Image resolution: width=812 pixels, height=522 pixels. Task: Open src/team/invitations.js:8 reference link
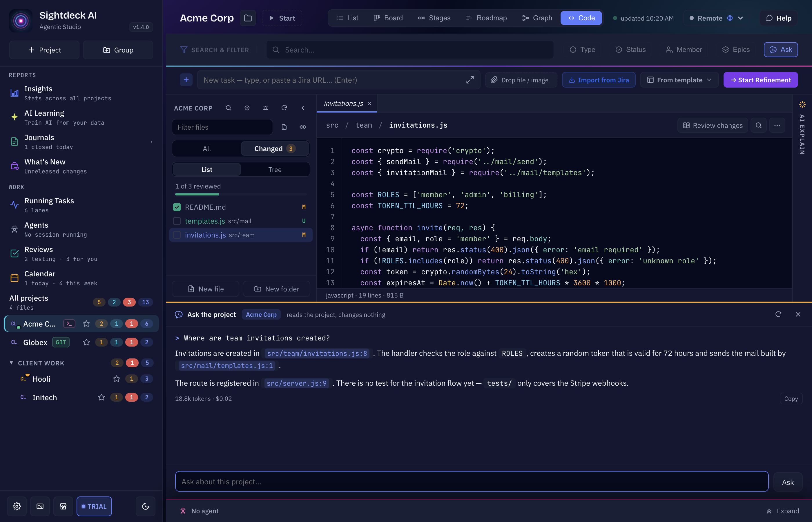(317, 353)
